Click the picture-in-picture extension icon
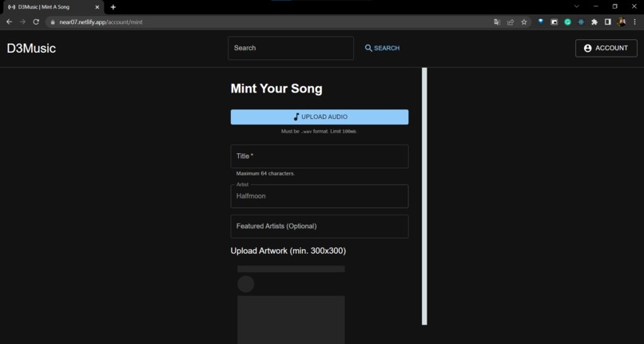The height and width of the screenshot is (344, 644). point(554,22)
